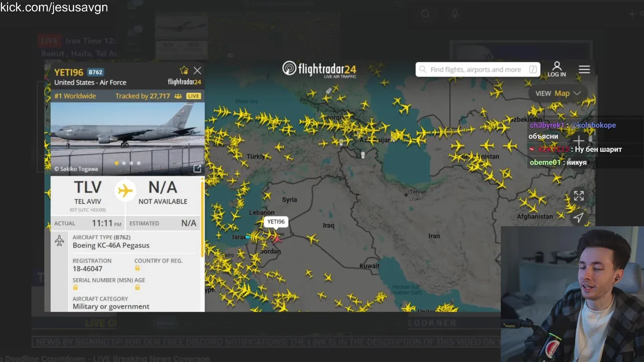Click the microphone icon in background browser
The width and height of the screenshot is (644, 362).
pyautogui.click(x=455, y=14)
